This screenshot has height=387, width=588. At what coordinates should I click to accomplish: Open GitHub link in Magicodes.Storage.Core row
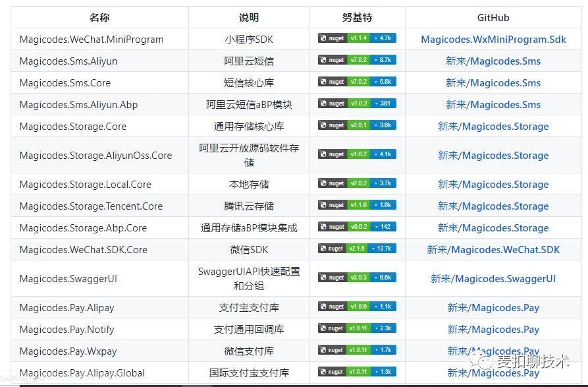493,127
